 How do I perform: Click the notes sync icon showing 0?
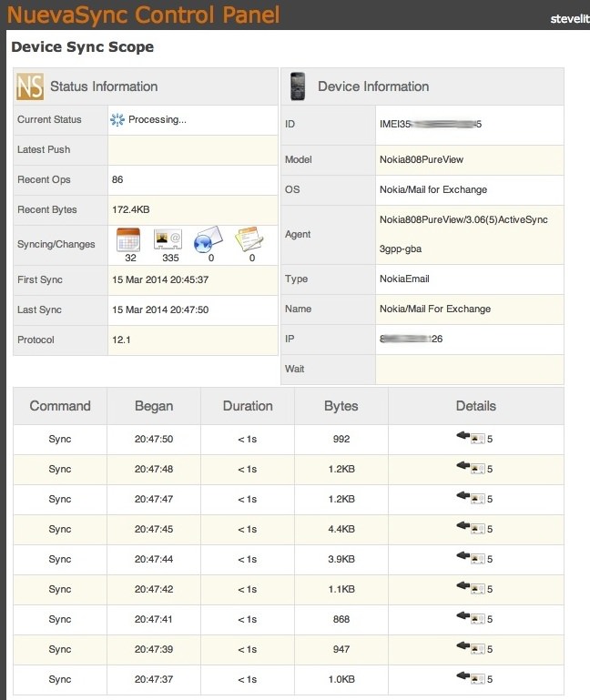pos(249,238)
